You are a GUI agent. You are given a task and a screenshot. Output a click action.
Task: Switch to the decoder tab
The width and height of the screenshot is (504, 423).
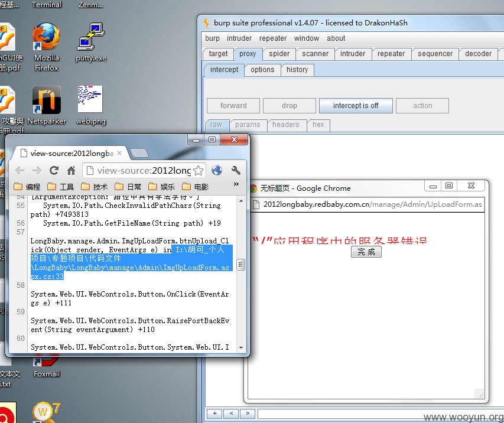[x=478, y=54]
